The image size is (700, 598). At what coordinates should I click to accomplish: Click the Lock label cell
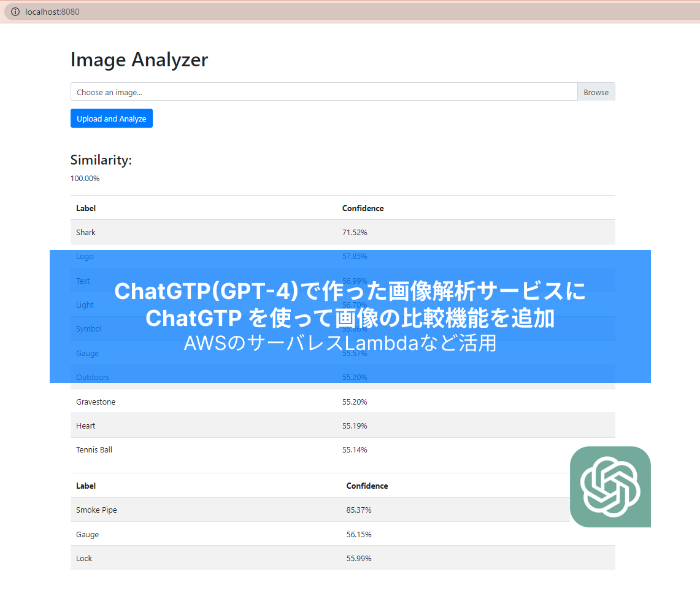[84, 558]
